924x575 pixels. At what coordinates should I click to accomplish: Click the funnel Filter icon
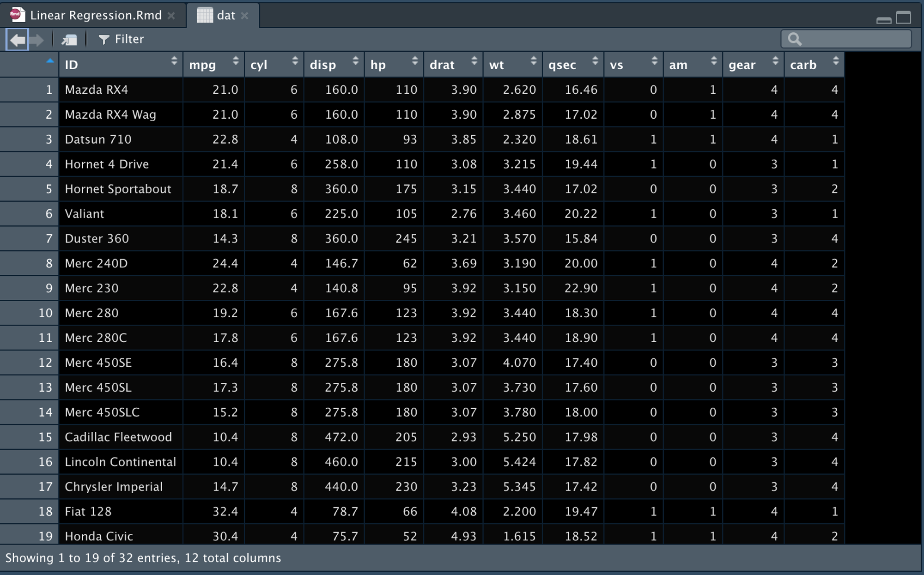click(104, 40)
